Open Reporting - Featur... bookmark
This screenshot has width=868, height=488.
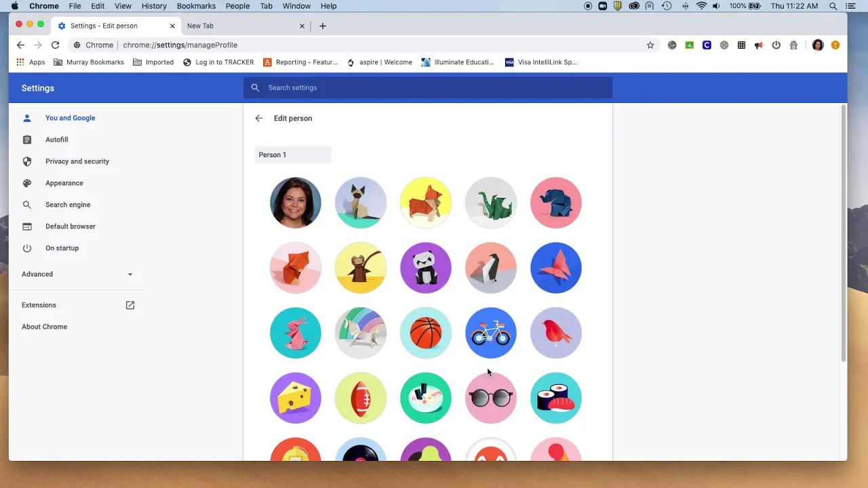[300, 62]
